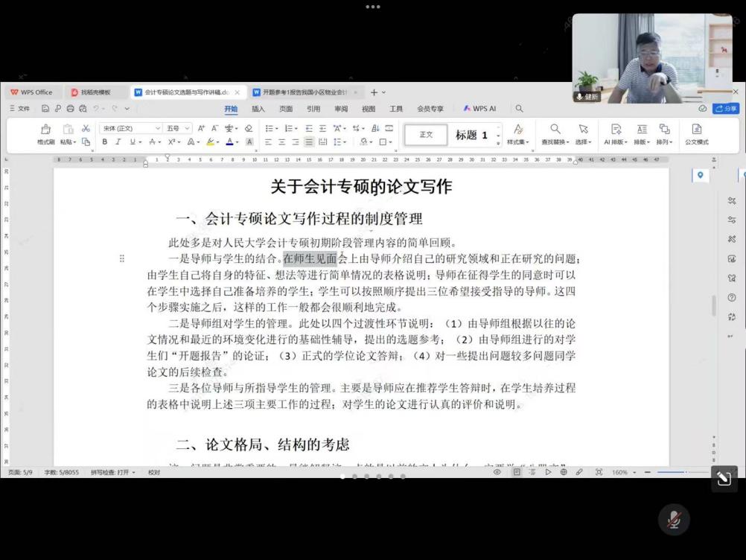Open the font size dropdown 五号
The height and width of the screenshot is (560, 746).
tap(177, 128)
